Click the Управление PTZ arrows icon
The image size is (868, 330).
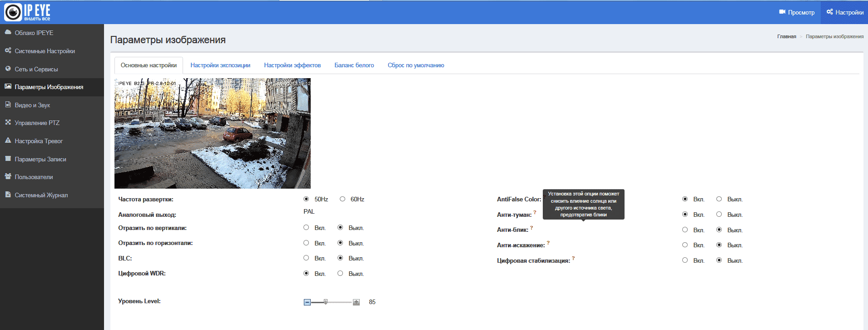click(x=8, y=122)
